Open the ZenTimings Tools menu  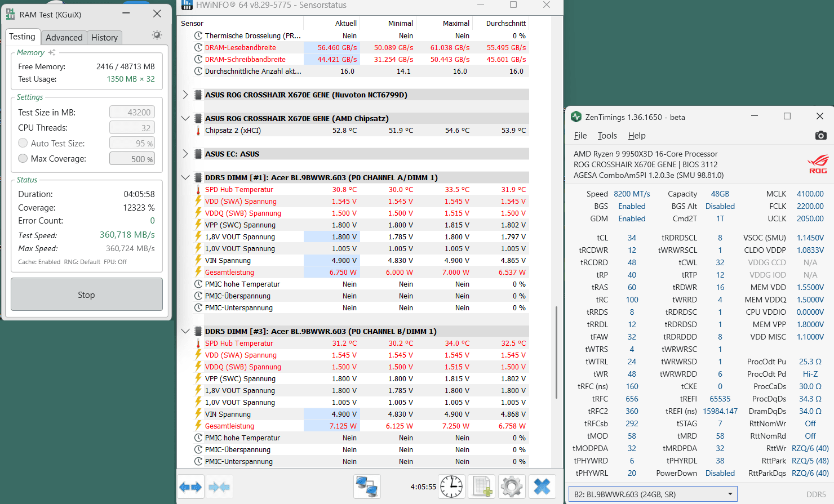607,136
